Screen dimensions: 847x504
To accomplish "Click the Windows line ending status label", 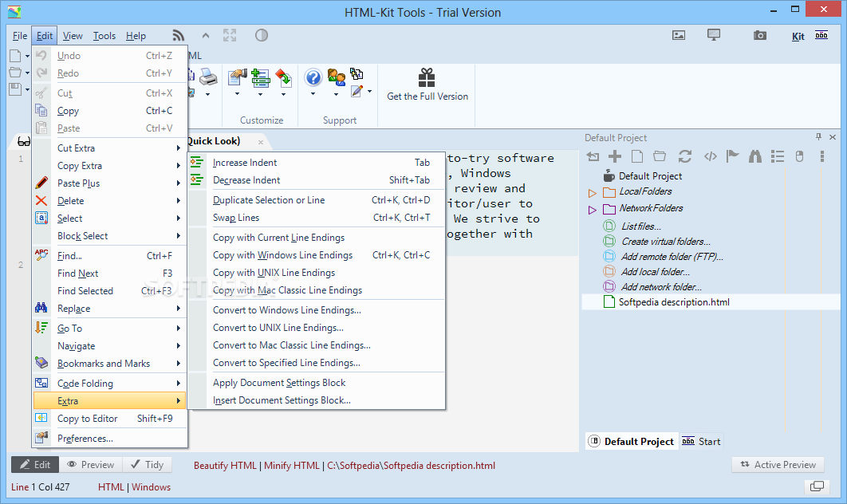I will coord(151,487).
